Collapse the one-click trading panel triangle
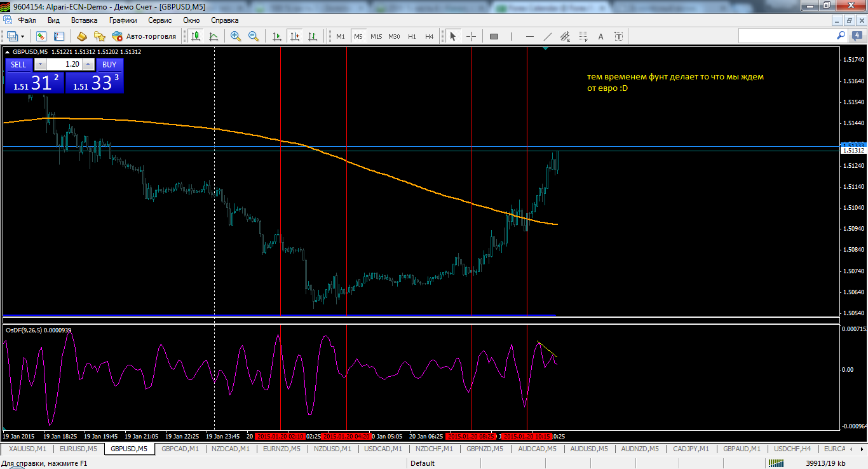Screen dimensions: 868x469 tap(8, 51)
